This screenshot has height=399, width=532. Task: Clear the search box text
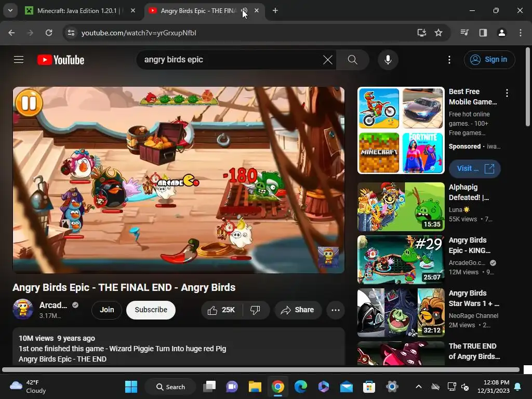(x=328, y=60)
